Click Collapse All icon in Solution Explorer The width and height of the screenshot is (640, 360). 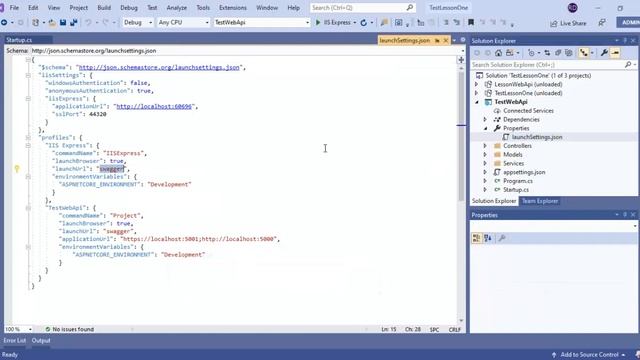tap(558, 53)
